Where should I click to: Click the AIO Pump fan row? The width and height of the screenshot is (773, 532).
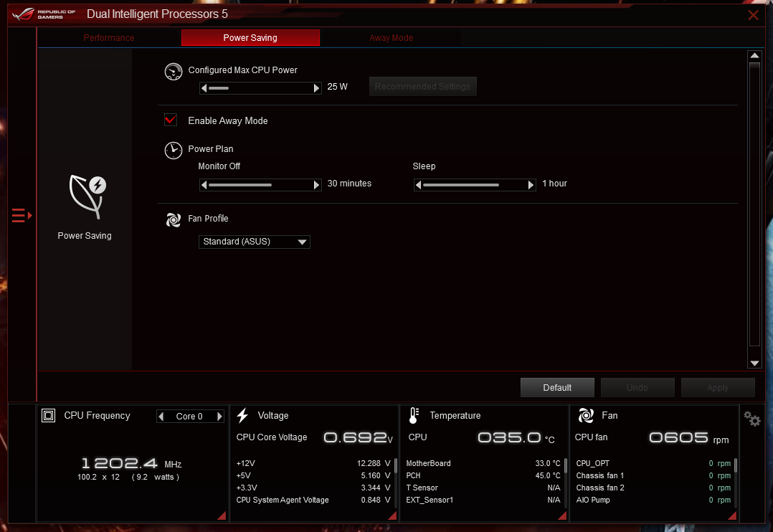[x=653, y=500]
